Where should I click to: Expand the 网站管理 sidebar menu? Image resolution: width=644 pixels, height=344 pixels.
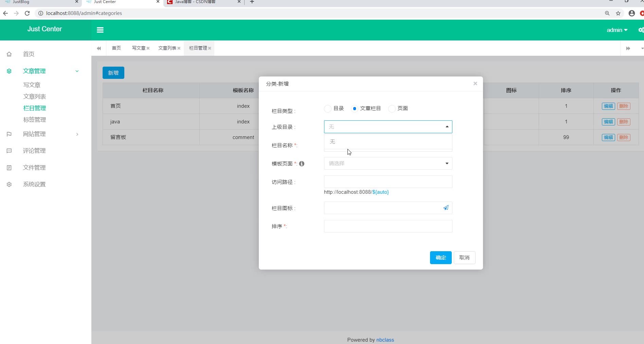click(34, 134)
